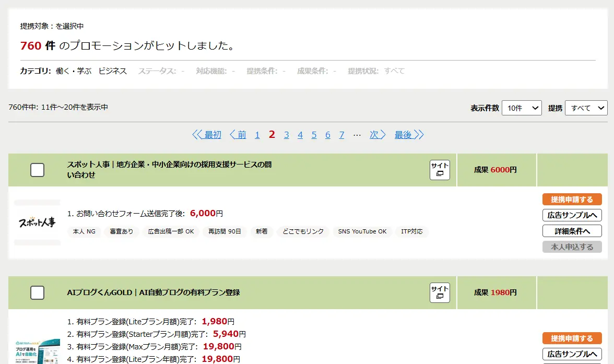Click the 対応機能 filter label
The image size is (614, 364).
(211, 71)
